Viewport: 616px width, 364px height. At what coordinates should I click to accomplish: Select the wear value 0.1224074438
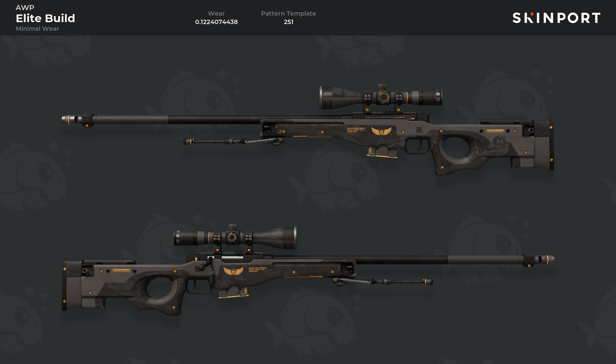tap(217, 22)
